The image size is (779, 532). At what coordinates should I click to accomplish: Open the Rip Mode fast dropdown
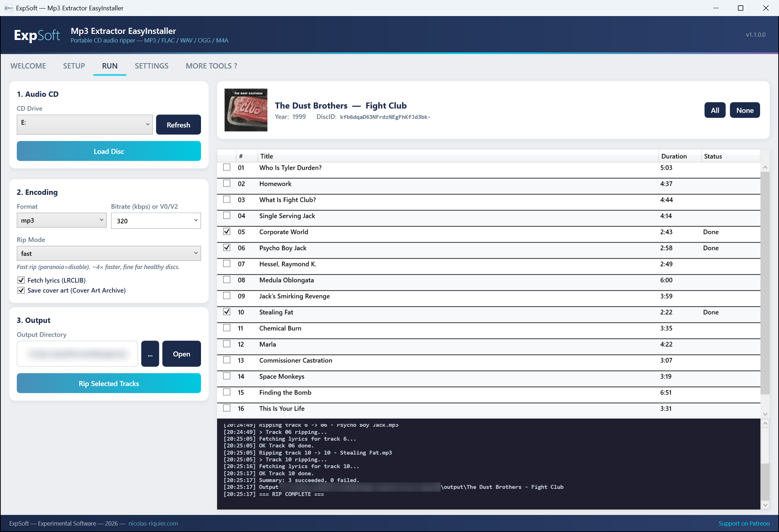pos(109,253)
